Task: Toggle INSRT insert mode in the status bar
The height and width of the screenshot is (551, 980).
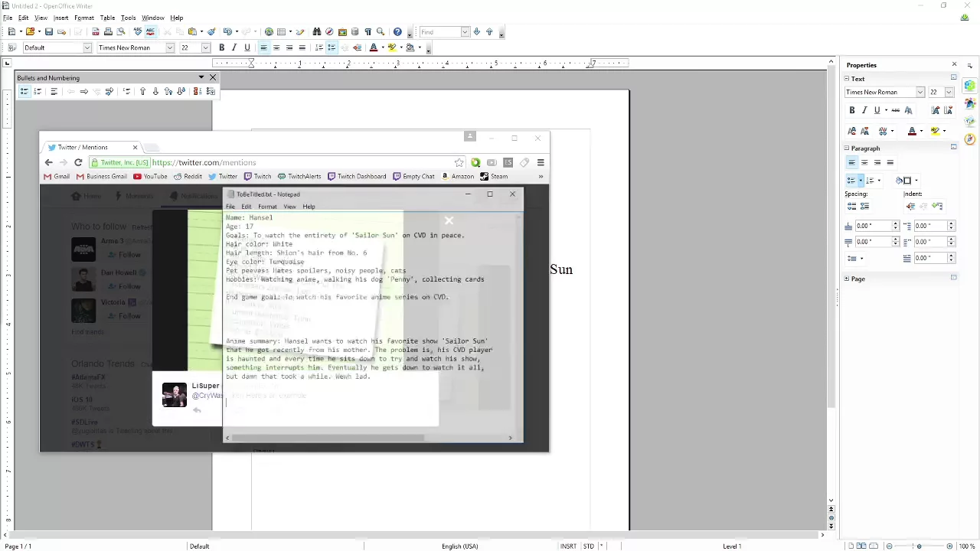Action: (x=568, y=546)
